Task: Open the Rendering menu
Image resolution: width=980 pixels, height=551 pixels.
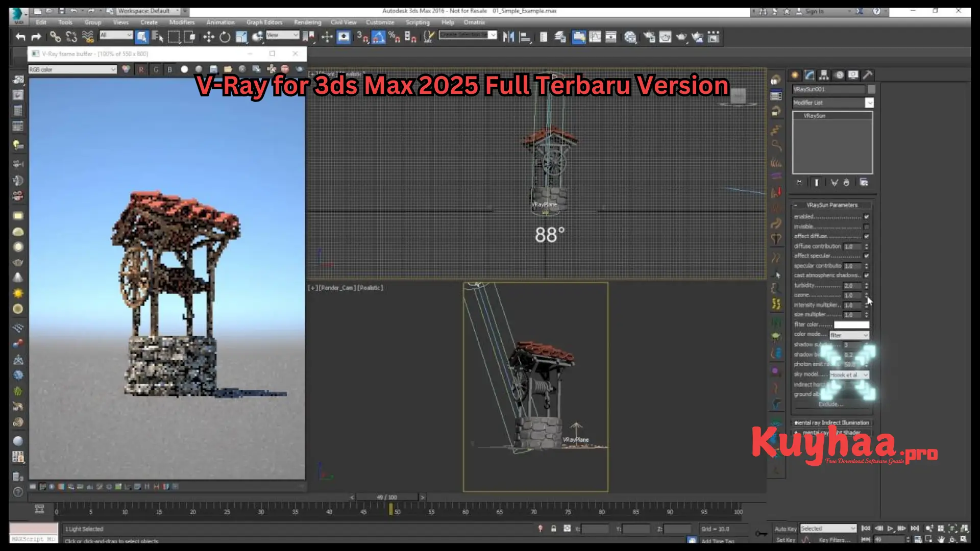Action: click(307, 22)
